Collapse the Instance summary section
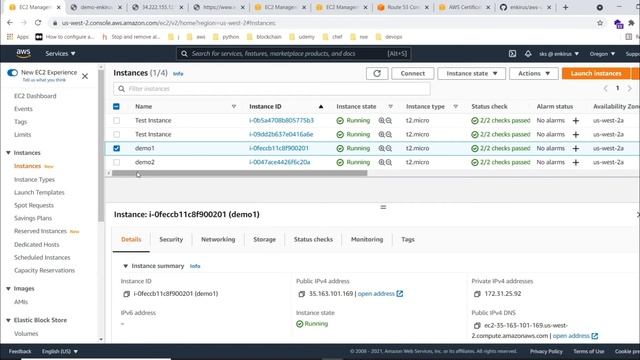Image resolution: width=640 pixels, height=360 pixels. pyautogui.click(x=125, y=266)
